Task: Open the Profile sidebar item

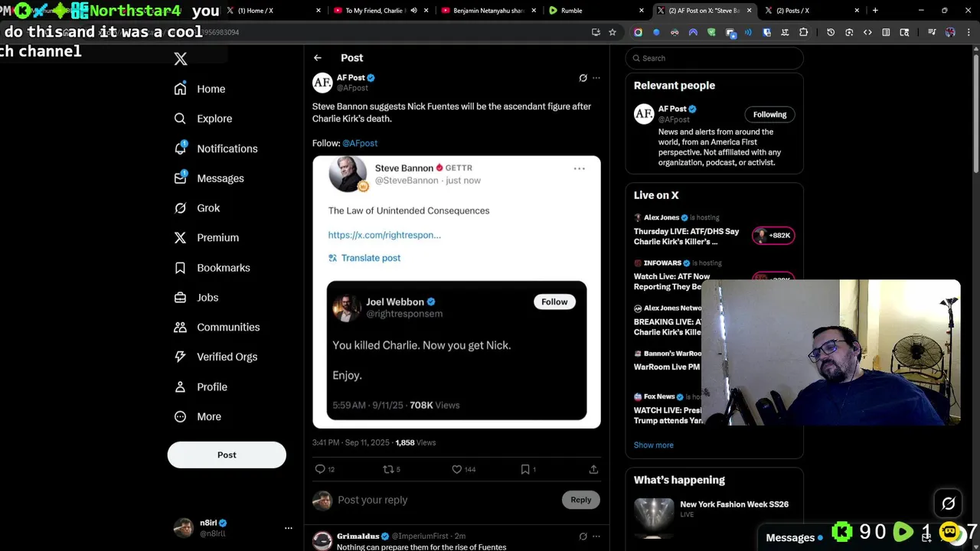Action: (x=201, y=387)
